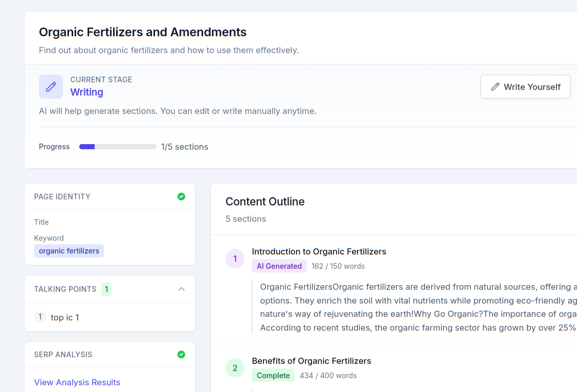Collapse the Talking Points panel chevron
This screenshot has height=392, width=577.
[181, 289]
